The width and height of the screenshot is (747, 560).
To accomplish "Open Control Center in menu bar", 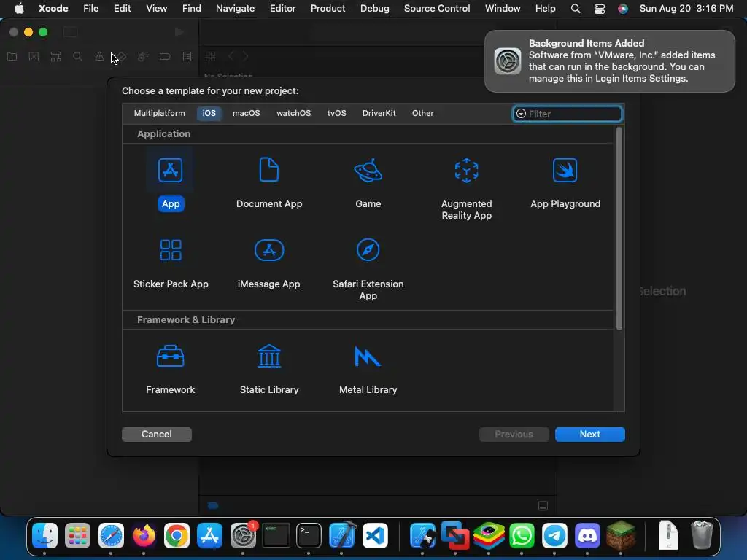I will click(x=600, y=9).
